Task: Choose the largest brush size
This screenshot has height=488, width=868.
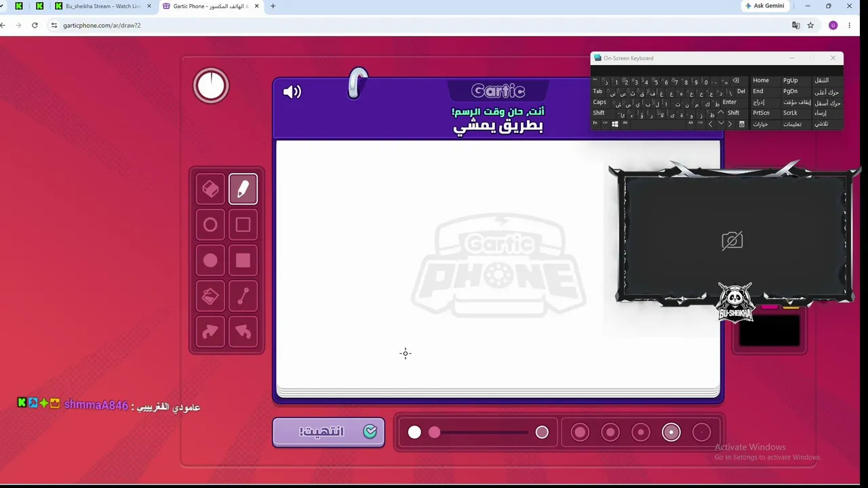Action: [580, 432]
